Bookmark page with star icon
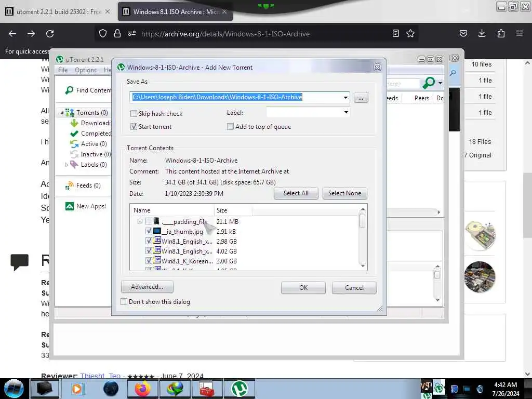Image resolution: width=532 pixels, height=399 pixels. click(x=410, y=33)
